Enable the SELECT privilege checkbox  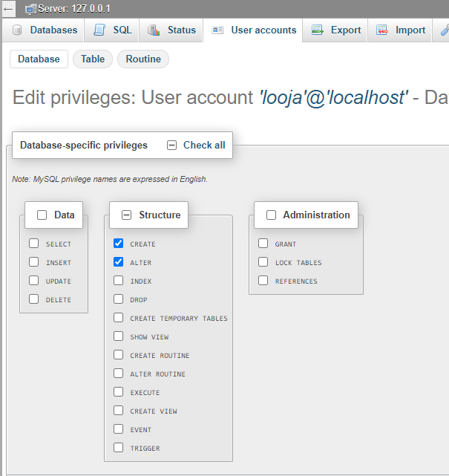point(34,244)
